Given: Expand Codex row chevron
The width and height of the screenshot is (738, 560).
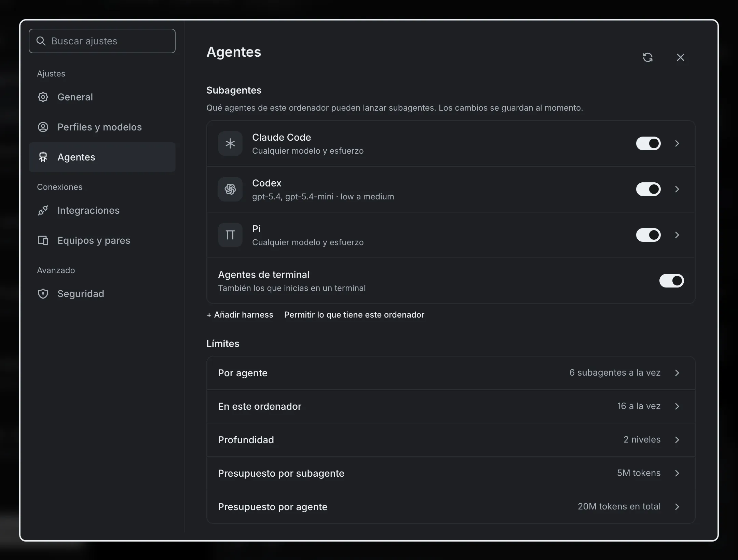Looking at the screenshot, I should click(x=677, y=189).
